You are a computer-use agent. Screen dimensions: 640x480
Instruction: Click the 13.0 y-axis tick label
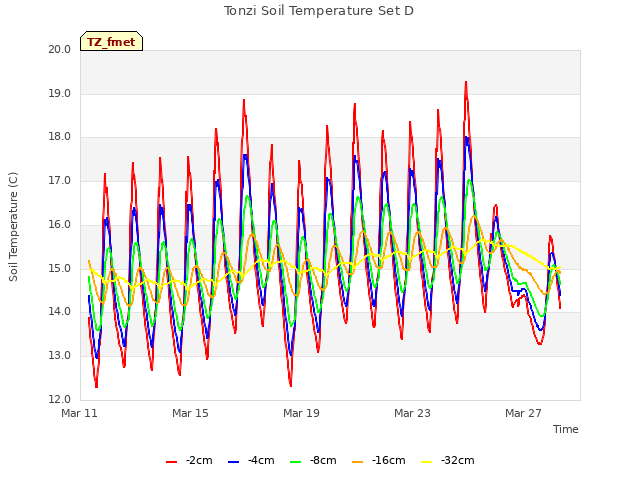[x=60, y=356]
